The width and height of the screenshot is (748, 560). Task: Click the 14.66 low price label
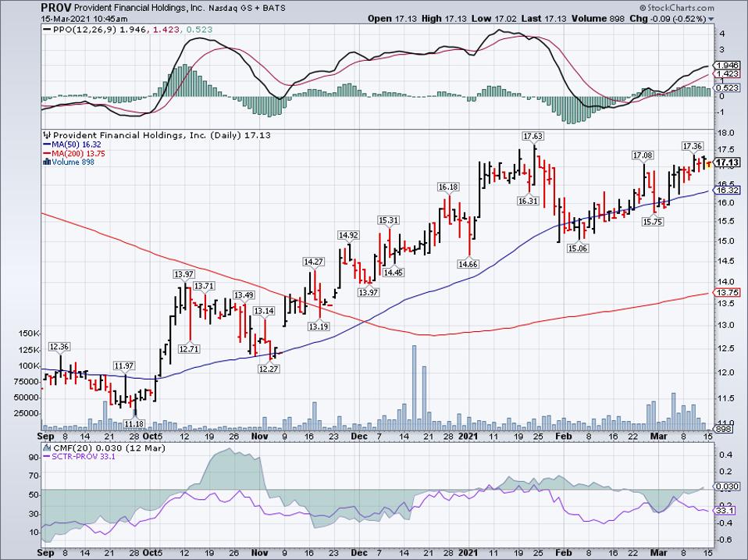[x=468, y=264]
